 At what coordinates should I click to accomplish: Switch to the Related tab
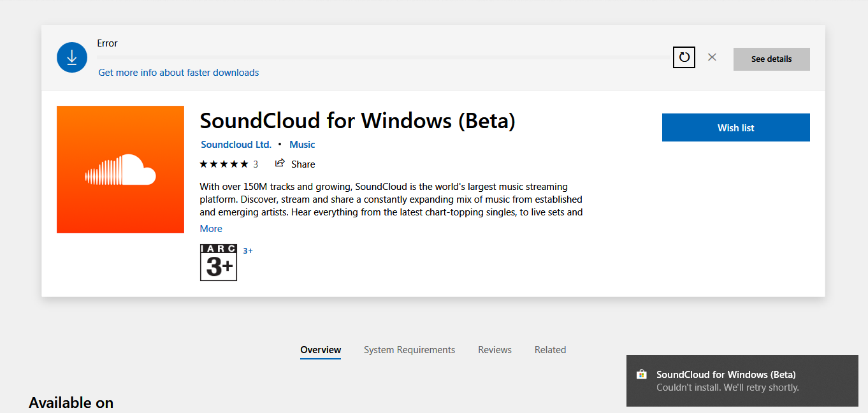point(550,350)
